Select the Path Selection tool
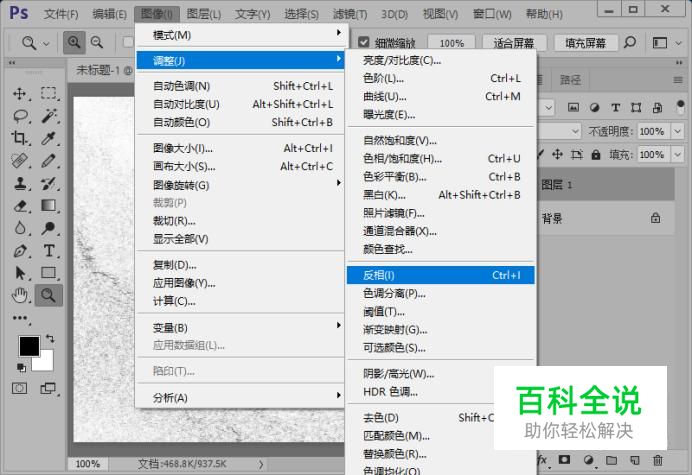 (x=19, y=273)
